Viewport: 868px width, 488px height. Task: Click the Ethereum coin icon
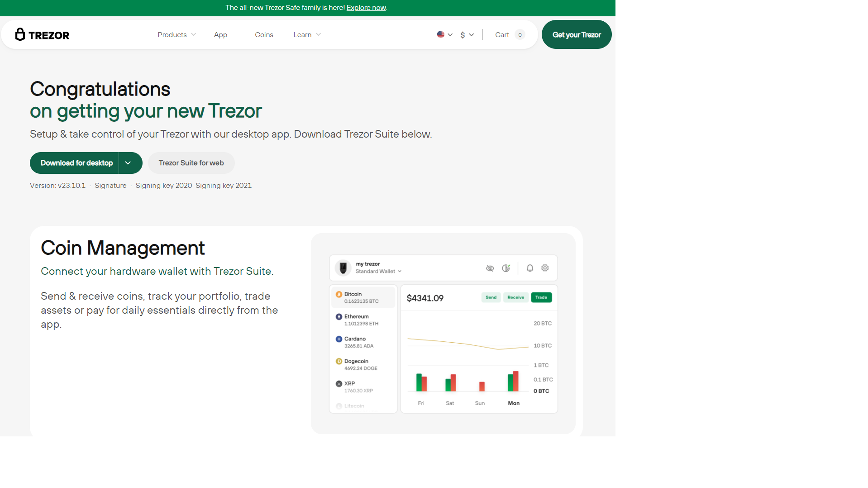(x=339, y=317)
